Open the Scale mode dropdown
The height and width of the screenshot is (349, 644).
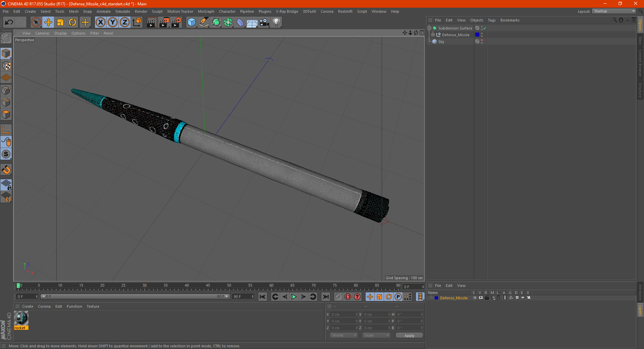tap(376, 335)
